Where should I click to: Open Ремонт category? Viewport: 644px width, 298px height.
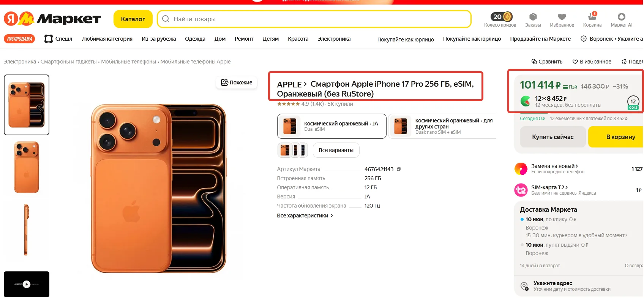[244, 39]
